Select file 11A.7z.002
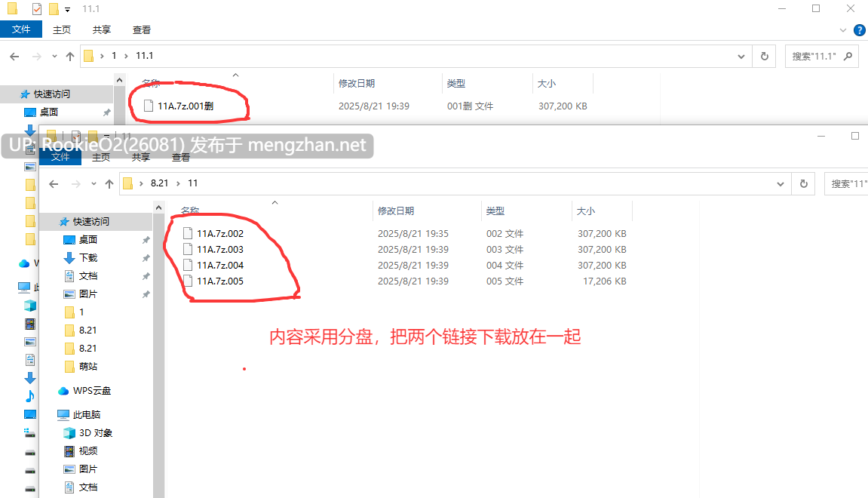868x498 pixels. pyautogui.click(x=220, y=234)
